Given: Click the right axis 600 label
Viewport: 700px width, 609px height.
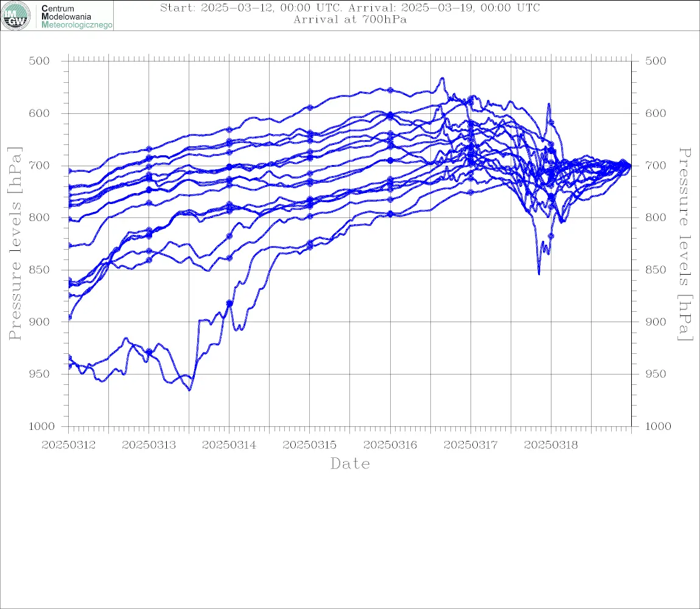Looking at the screenshot, I should click(x=656, y=113).
